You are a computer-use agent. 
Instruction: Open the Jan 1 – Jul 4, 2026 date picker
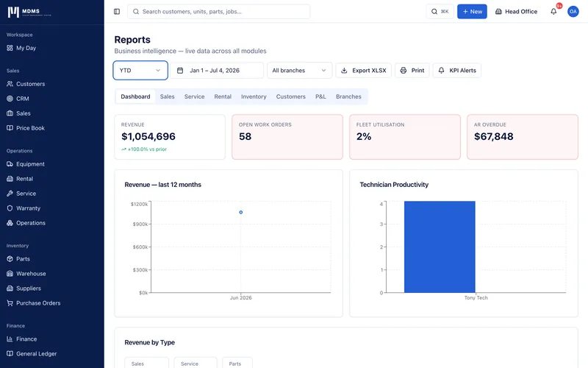[x=217, y=70]
